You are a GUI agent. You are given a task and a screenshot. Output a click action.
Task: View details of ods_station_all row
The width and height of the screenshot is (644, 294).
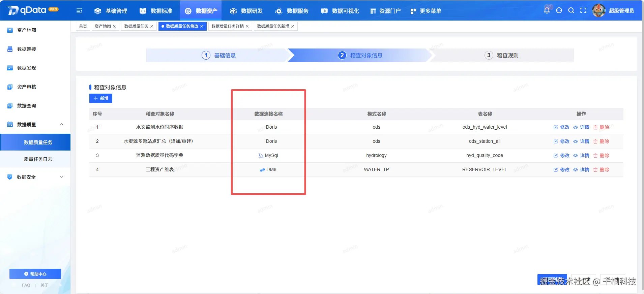[581, 141]
